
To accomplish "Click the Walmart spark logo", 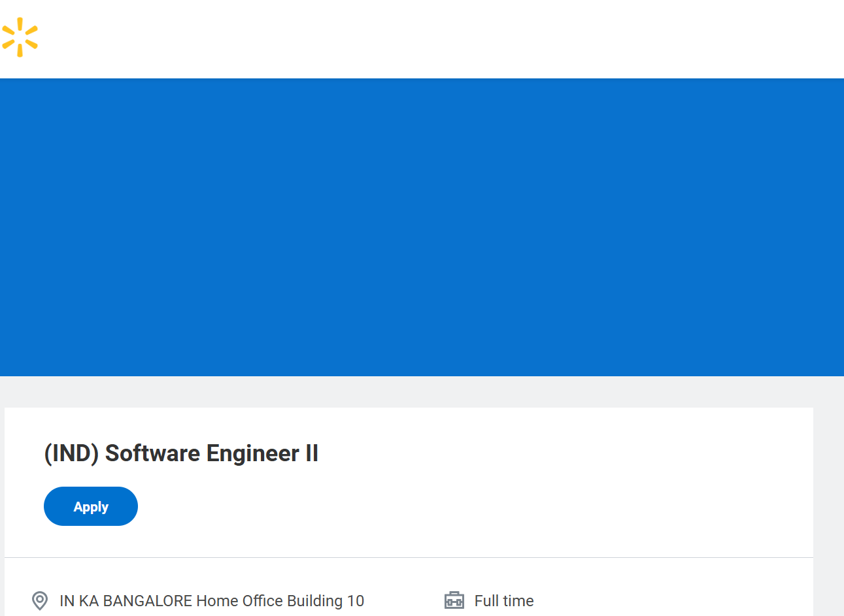I will 20,37.
